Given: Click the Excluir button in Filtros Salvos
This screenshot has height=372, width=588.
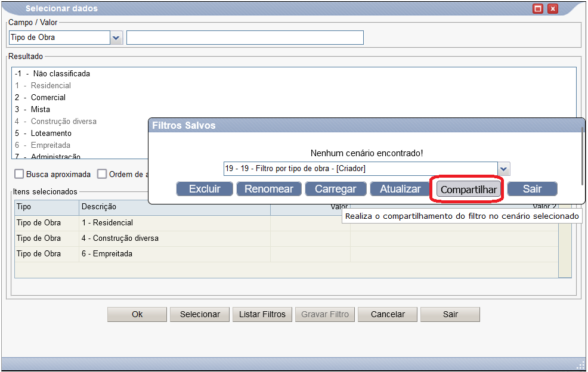Looking at the screenshot, I should click(205, 188).
